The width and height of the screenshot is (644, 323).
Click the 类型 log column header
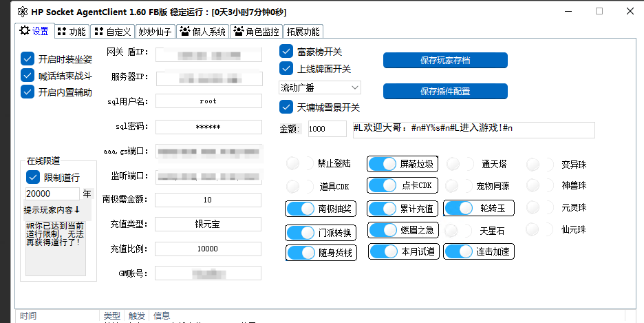pyautogui.click(x=111, y=315)
